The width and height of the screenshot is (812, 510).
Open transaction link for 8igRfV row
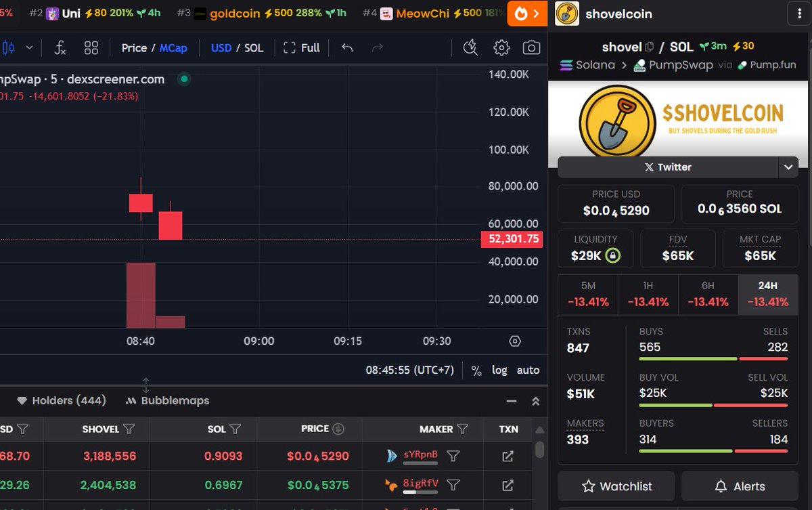click(x=507, y=485)
